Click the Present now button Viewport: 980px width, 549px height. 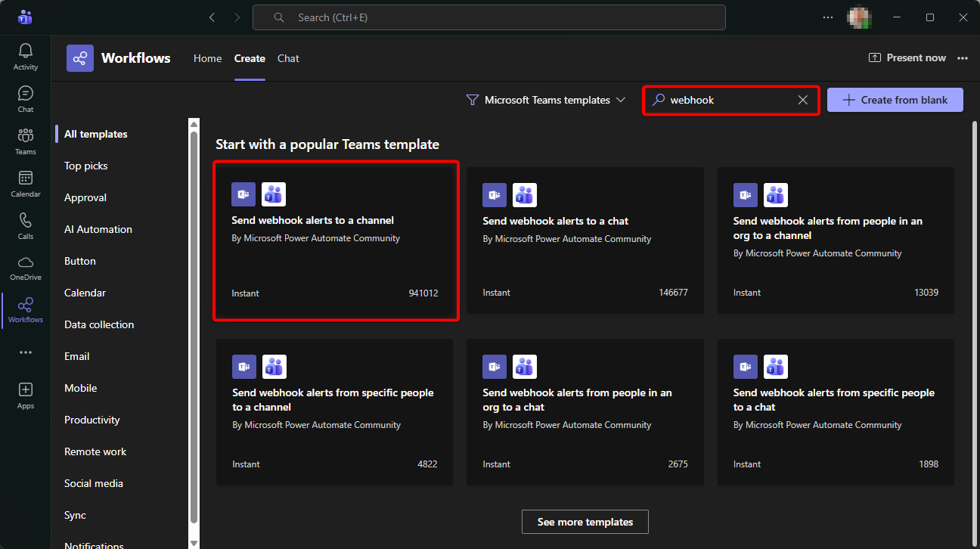coord(907,57)
